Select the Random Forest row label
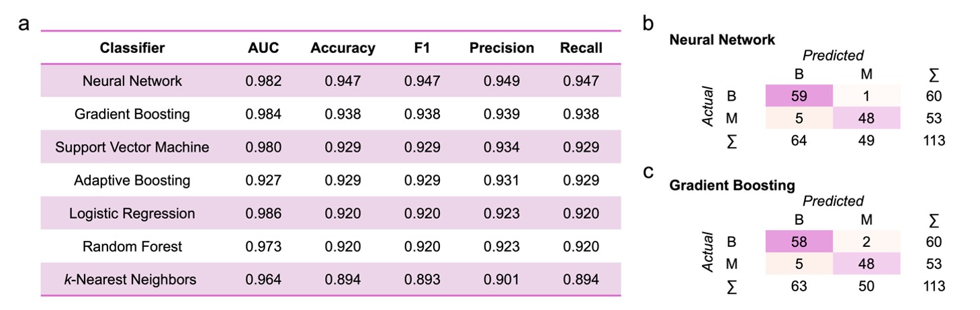This screenshot has width=980, height=310. (x=132, y=246)
